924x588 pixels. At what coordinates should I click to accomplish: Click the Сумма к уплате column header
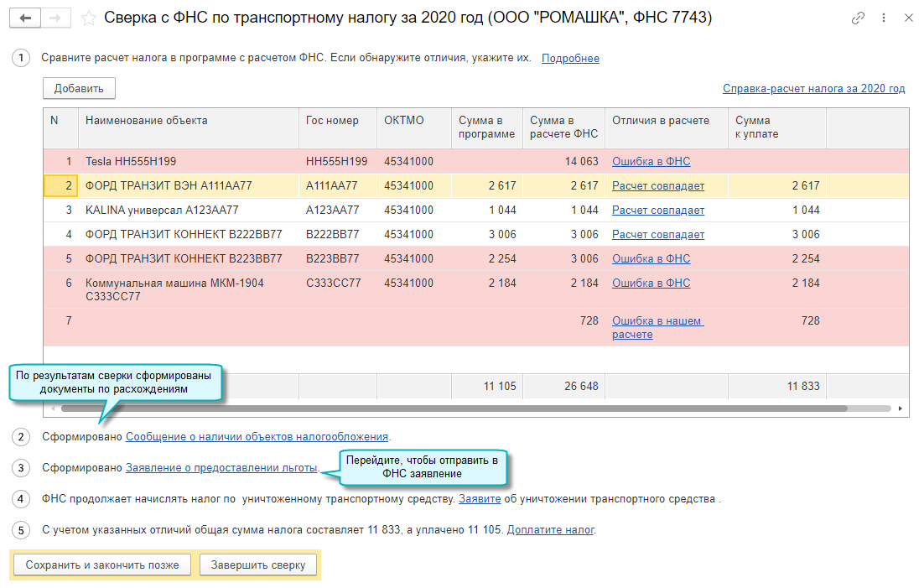[777, 128]
